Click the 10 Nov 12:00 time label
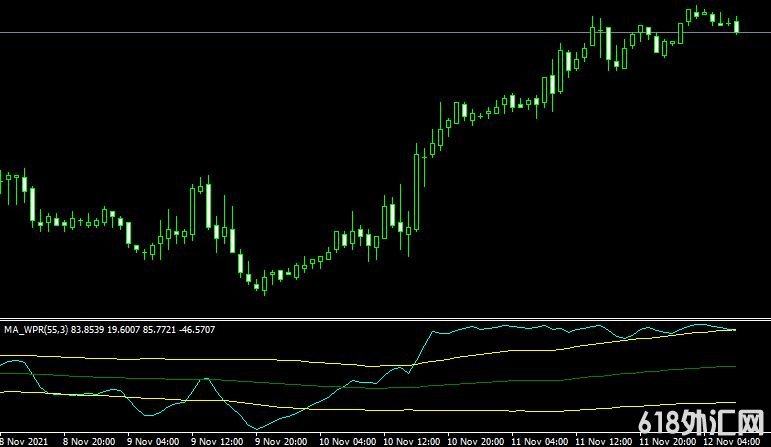 [412, 441]
